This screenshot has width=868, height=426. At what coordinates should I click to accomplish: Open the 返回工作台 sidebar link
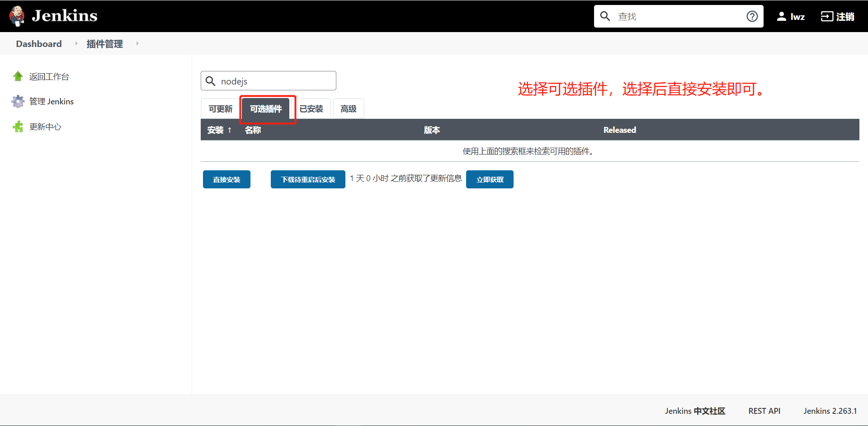49,77
